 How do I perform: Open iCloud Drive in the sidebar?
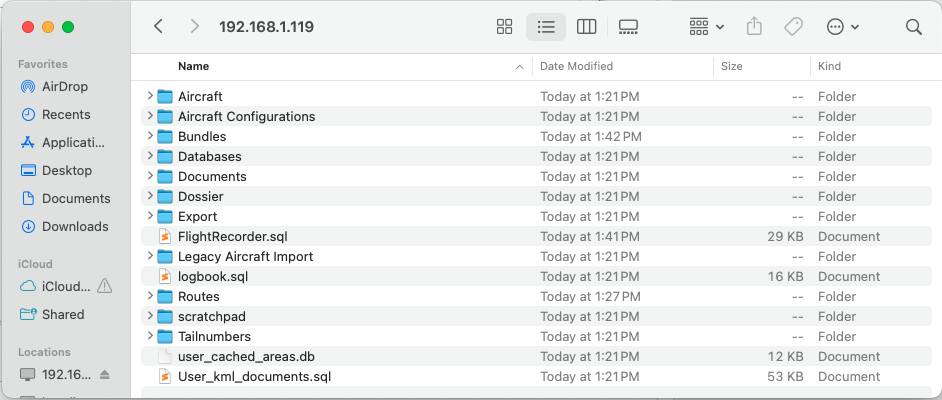pyautogui.click(x=55, y=286)
